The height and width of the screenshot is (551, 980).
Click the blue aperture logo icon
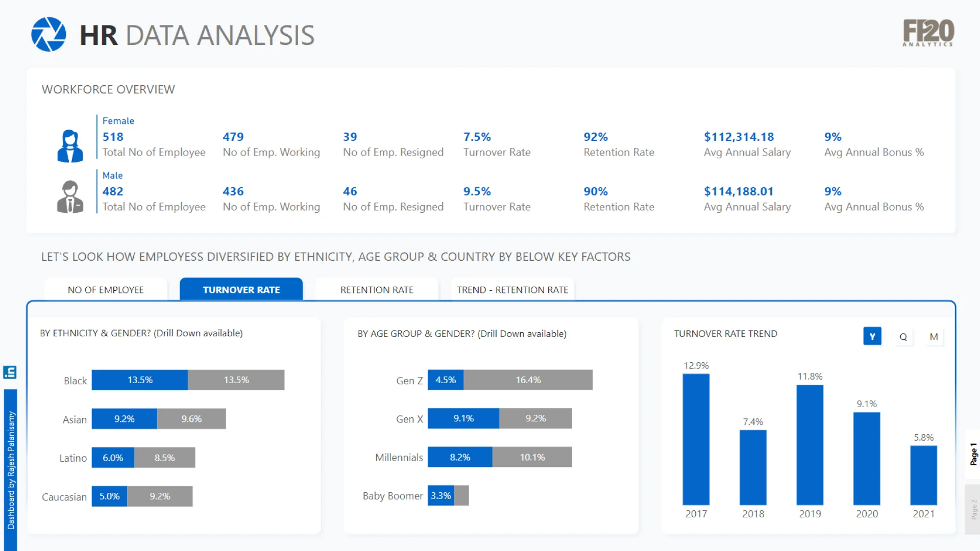point(48,34)
